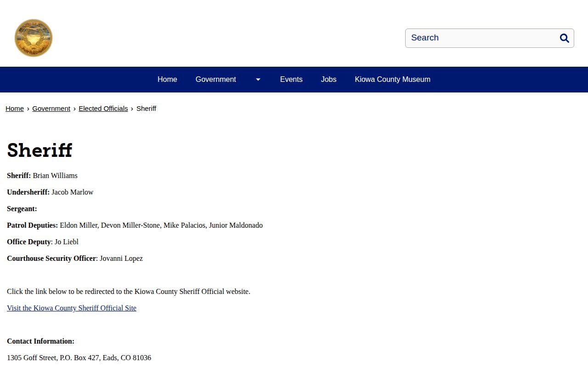This screenshot has height=368, width=588.
Task: Follow the Government breadcrumb link
Action: 51,109
